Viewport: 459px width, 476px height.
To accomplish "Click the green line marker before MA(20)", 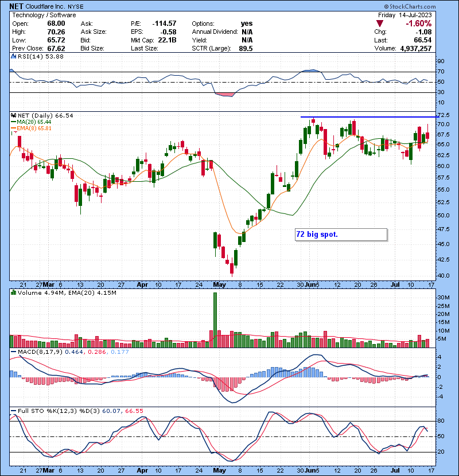I will pyautogui.click(x=13, y=122).
